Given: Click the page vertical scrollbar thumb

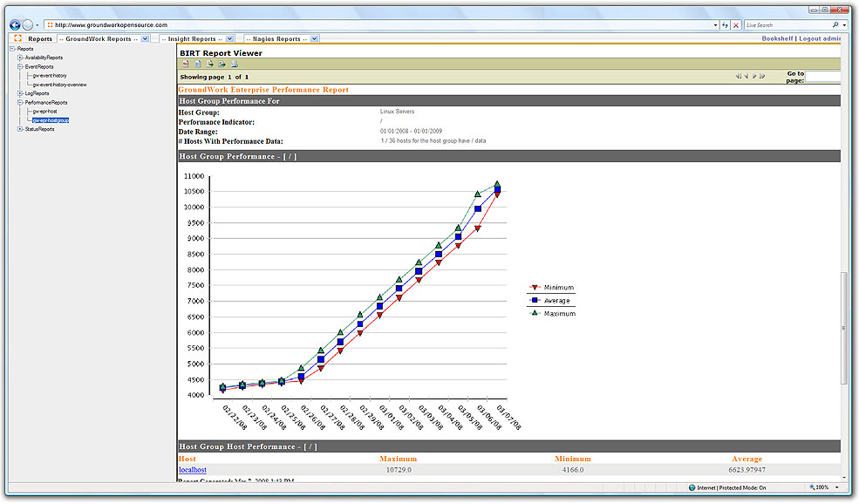Looking at the screenshot, I should (x=843, y=328).
